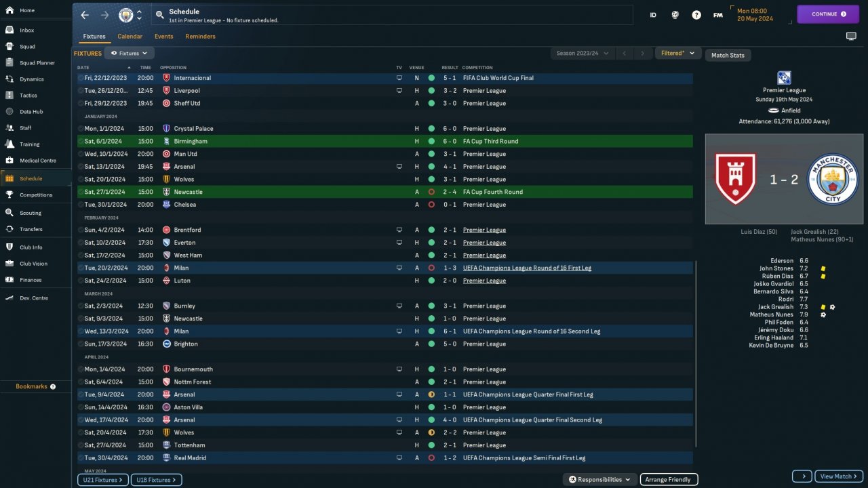Select Schedule in the sidebar
This screenshot has width=868, height=488.
(x=35, y=178)
